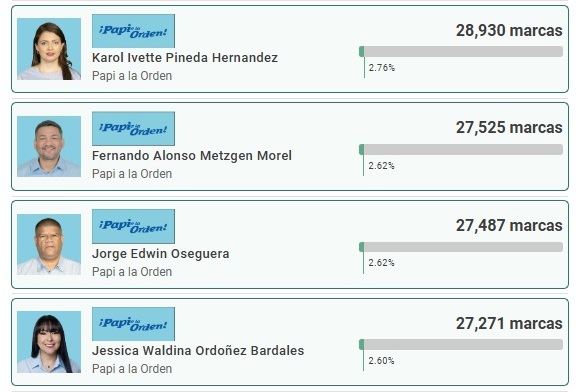The width and height of the screenshot is (580, 392).
Task: Click Papi a la Orden logo above Karol Ivette
Action: [133, 31]
